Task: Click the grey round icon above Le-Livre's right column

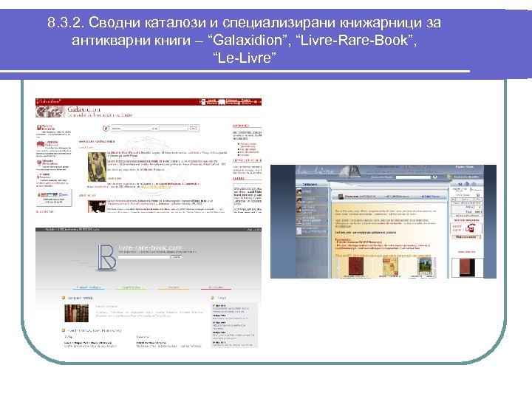Action: click(x=474, y=184)
